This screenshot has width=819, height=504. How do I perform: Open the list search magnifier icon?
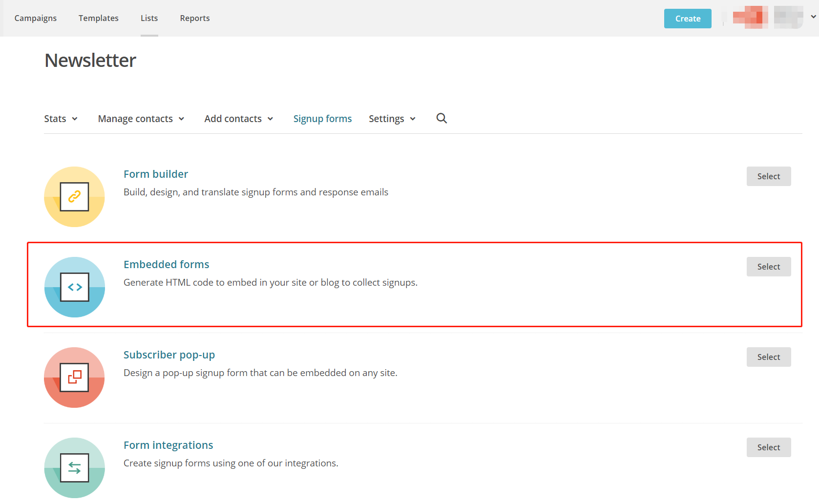[x=441, y=118]
